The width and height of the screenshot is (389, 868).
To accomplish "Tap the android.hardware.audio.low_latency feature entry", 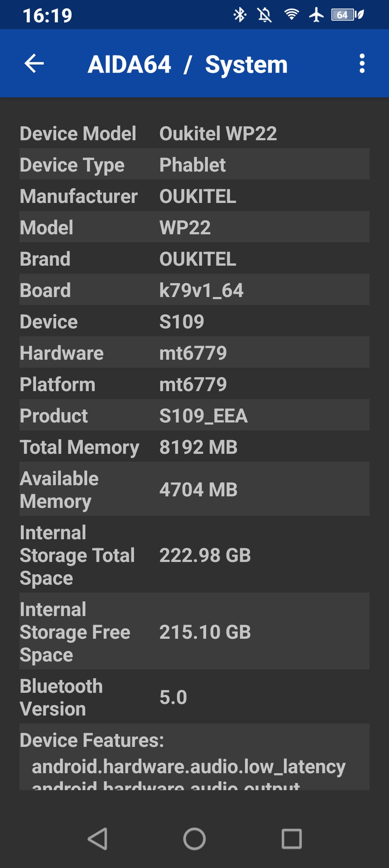I will (188, 767).
